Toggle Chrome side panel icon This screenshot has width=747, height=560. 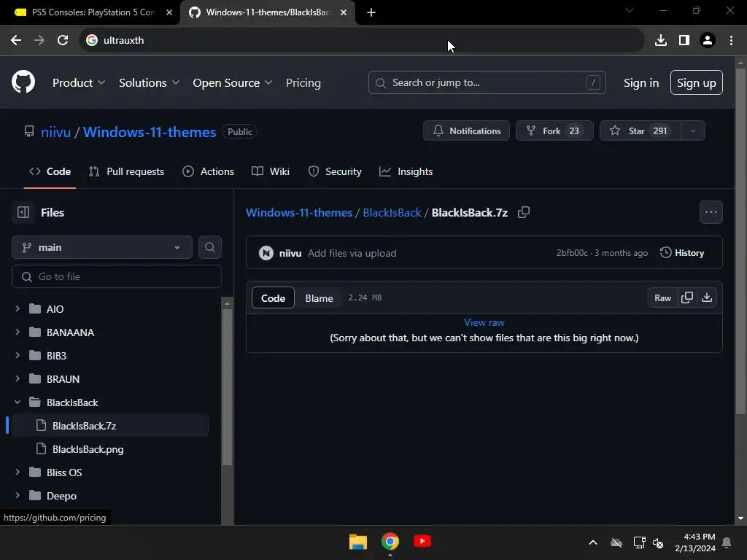tap(684, 41)
